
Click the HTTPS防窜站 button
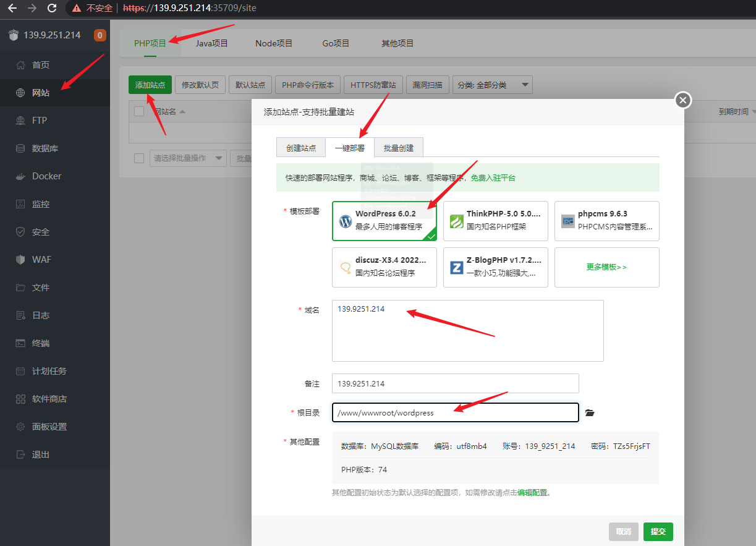[373, 85]
